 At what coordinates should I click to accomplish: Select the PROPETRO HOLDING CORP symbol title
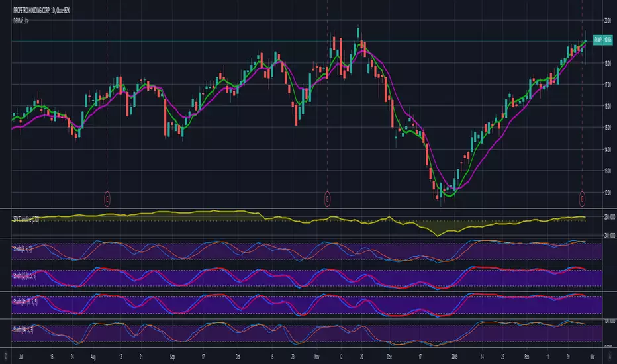click(x=42, y=11)
